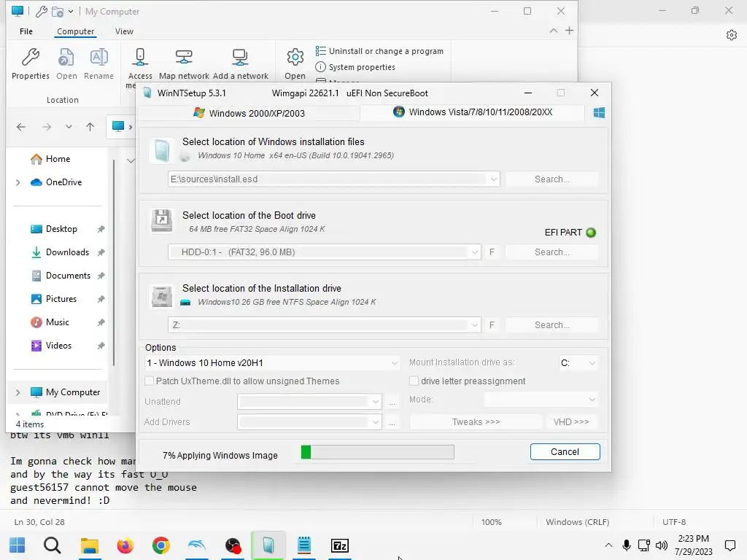The image size is (747, 560).
Task: Open the Start menu from taskbar
Action: (x=18, y=545)
